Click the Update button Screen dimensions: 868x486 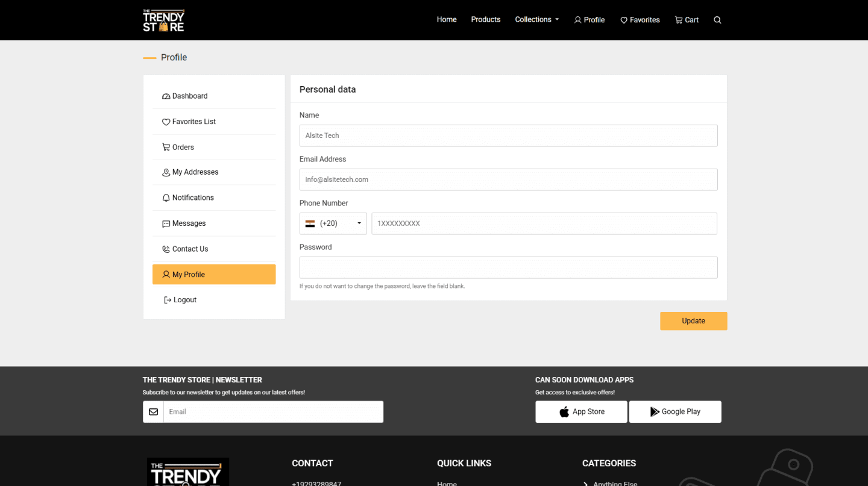click(693, 321)
